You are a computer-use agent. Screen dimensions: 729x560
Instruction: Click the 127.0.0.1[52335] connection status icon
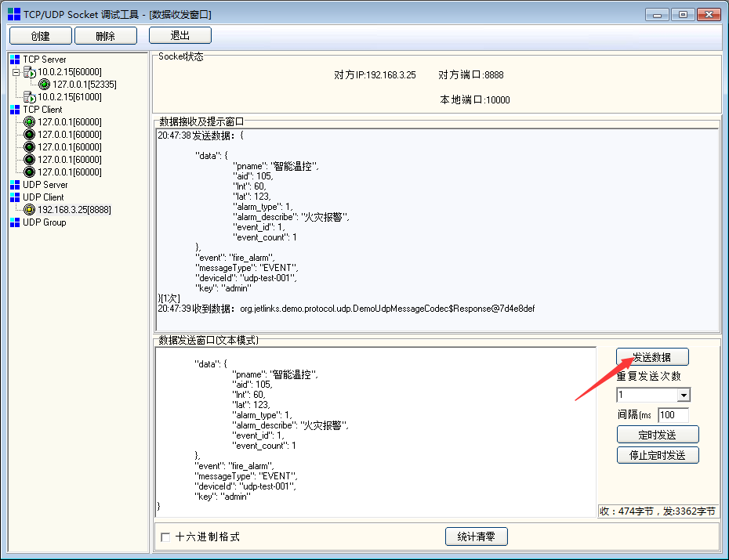pos(45,85)
